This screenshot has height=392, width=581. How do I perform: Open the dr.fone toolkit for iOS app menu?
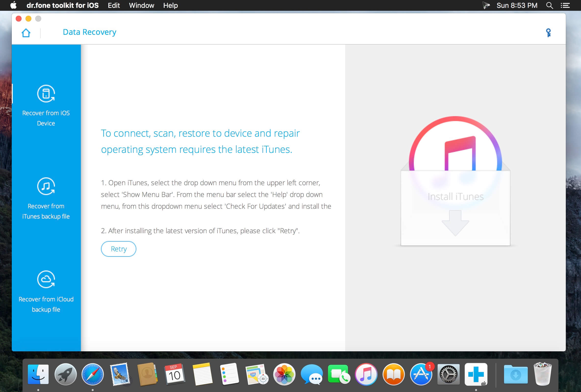pyautogui.click(x=63, y=5)
